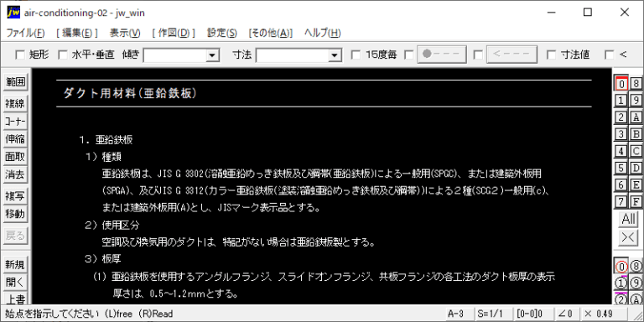Screen dimensions: 644x322
Task: Open the ファイル(F) menu
Action: (x=25, y=34)
